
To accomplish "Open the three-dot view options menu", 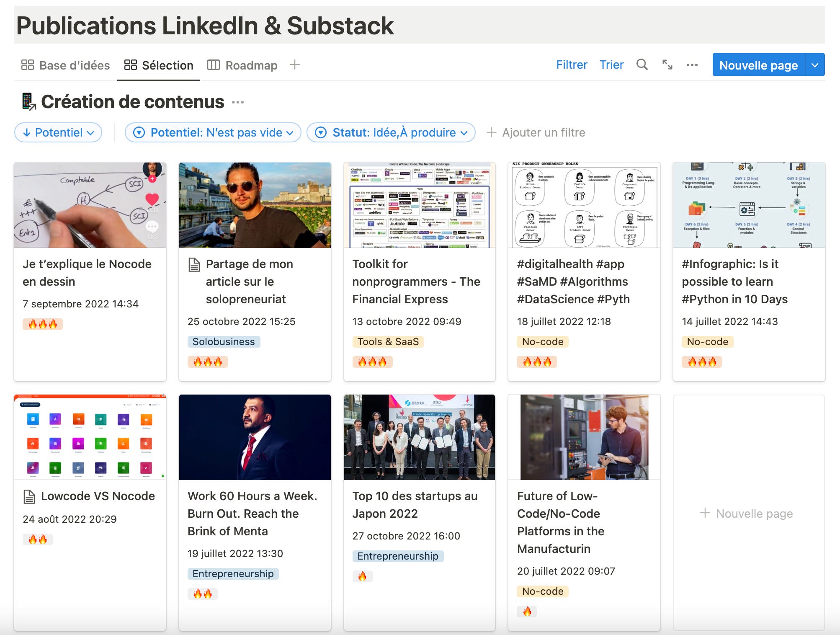I will tap(692, 65).
